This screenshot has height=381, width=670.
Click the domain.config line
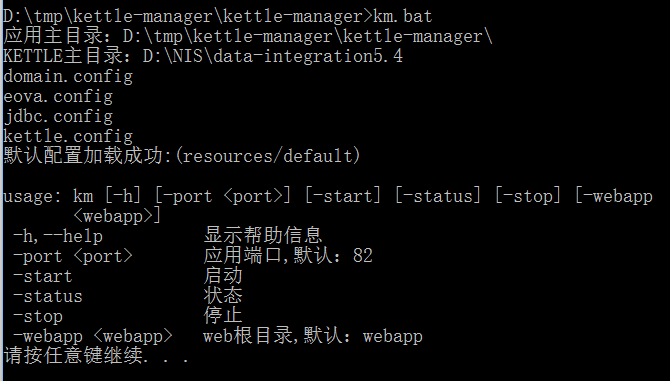tap(68, 77)
